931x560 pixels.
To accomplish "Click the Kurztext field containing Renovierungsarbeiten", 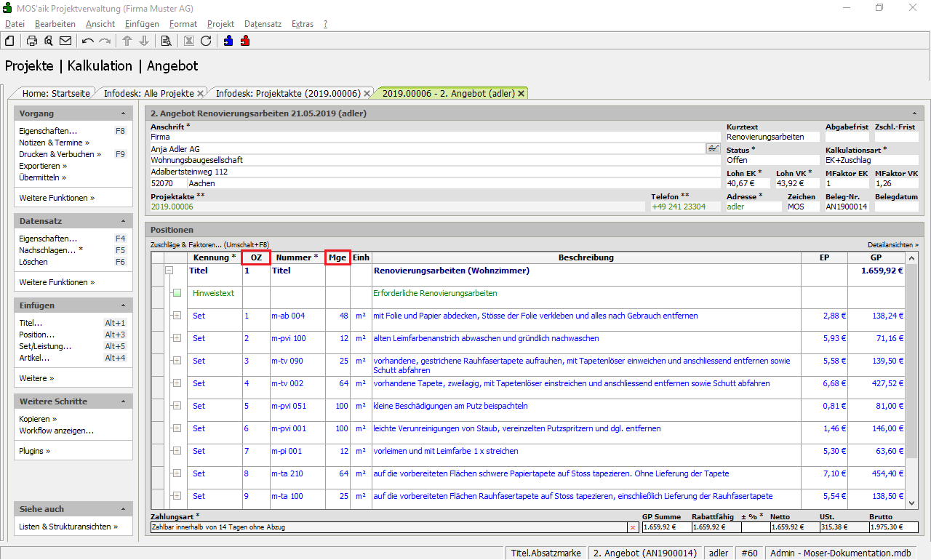I will 772,137.
